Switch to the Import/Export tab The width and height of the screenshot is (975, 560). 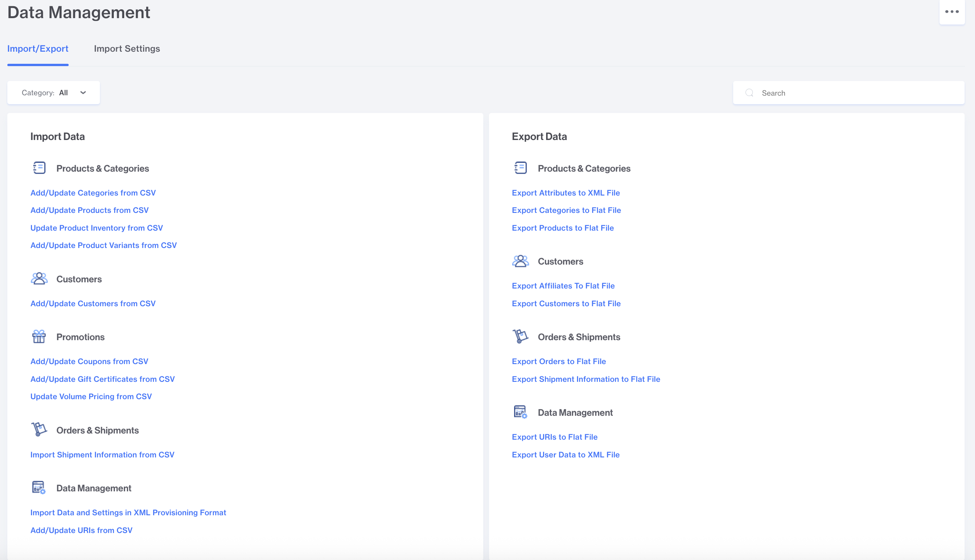tap(38, 49)
